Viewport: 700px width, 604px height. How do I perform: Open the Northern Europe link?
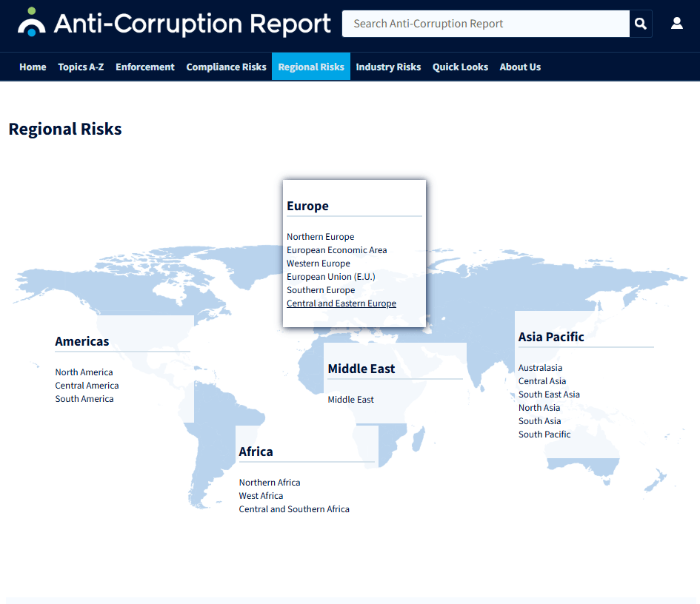[x=321, y=237]
